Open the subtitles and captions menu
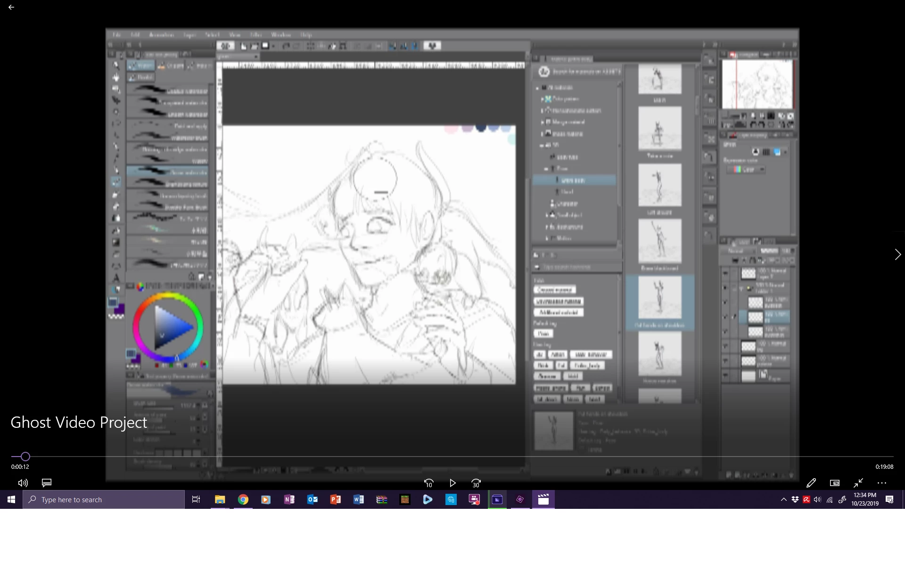This screenshot has height=588, width=905. click(x=47, y=483)
